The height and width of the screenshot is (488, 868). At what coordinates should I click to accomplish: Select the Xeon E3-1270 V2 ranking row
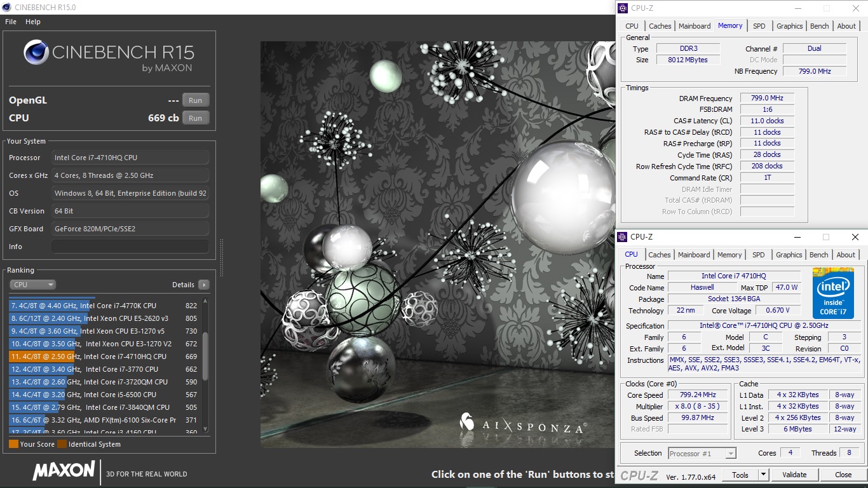pos(104,344)
